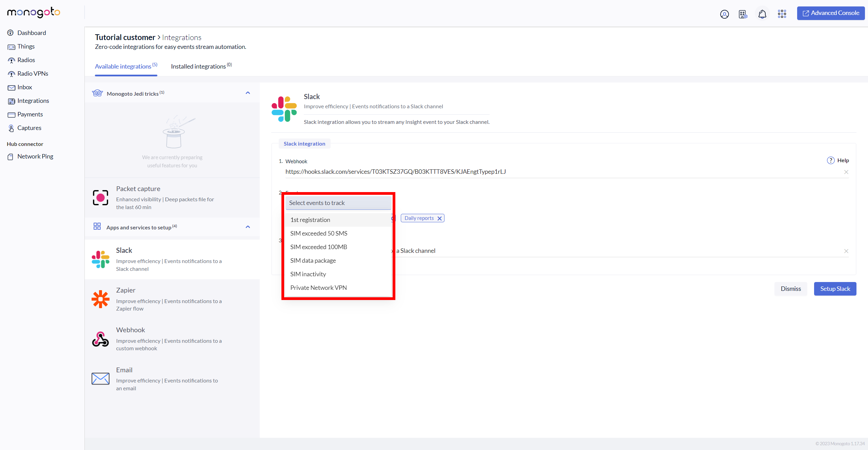868x450 pixels.
Task: Pick Private Network VPN event option
Action: (x=318, y=288)
